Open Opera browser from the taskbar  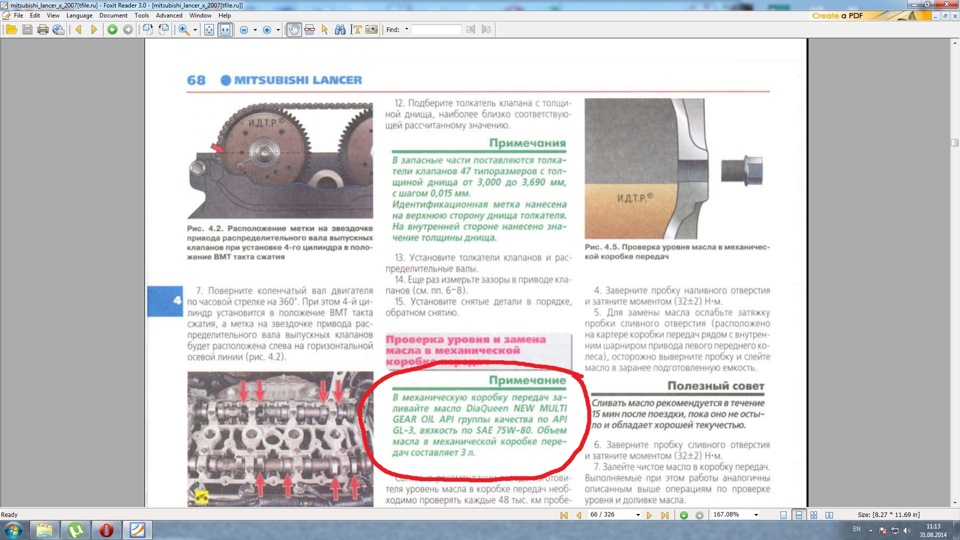107,530
